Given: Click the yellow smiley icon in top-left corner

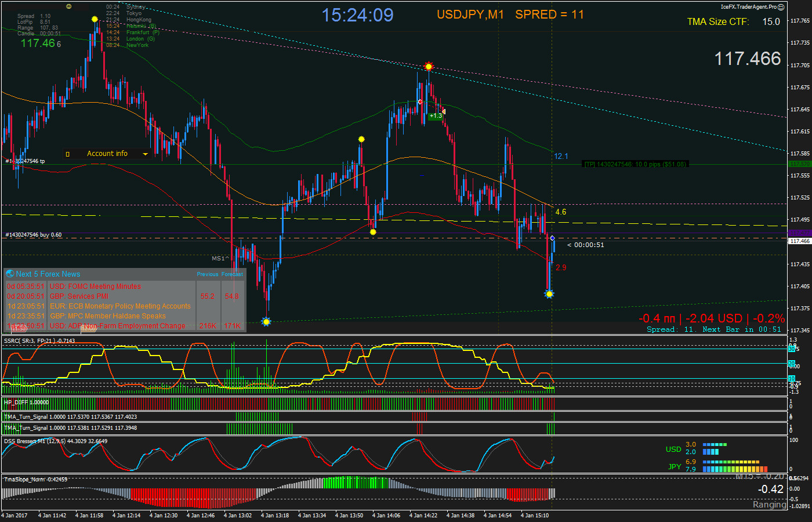Looking at the screenshot, I should coord(69,6).
